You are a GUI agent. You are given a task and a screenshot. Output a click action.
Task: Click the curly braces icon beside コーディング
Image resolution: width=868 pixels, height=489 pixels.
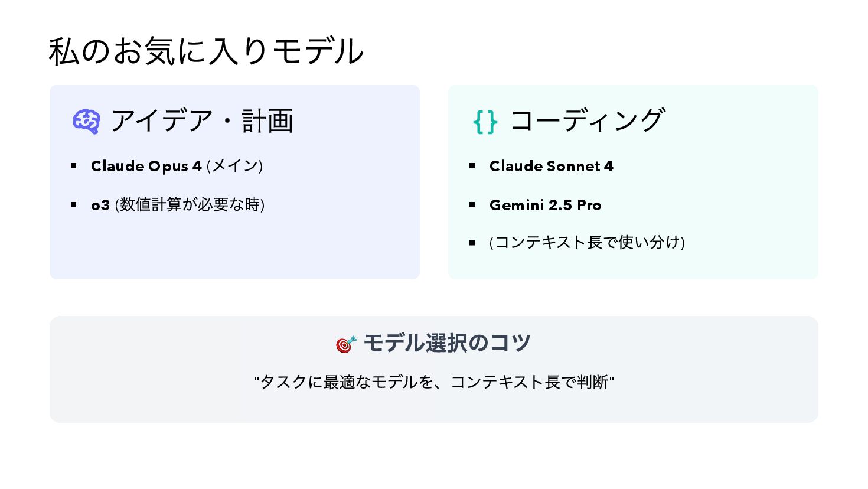click(485, 122)
